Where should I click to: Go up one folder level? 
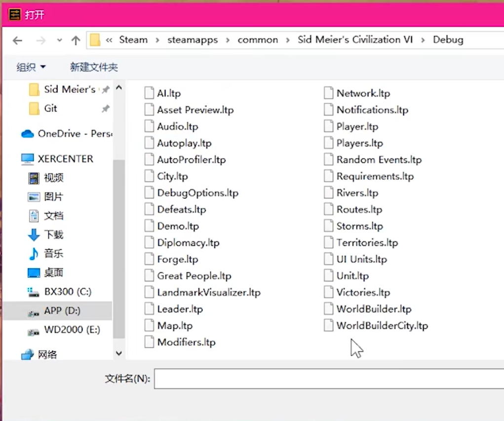(x=76, y=40)
